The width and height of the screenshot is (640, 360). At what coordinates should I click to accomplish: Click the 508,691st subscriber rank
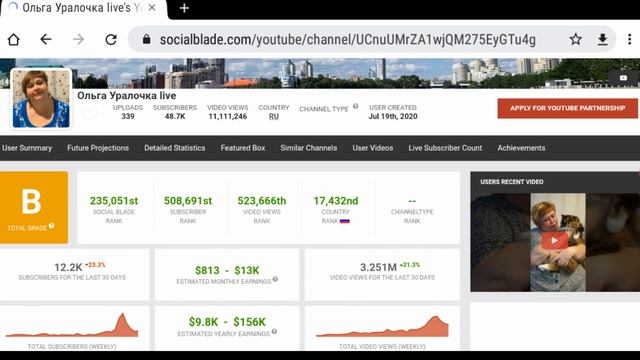188,201
